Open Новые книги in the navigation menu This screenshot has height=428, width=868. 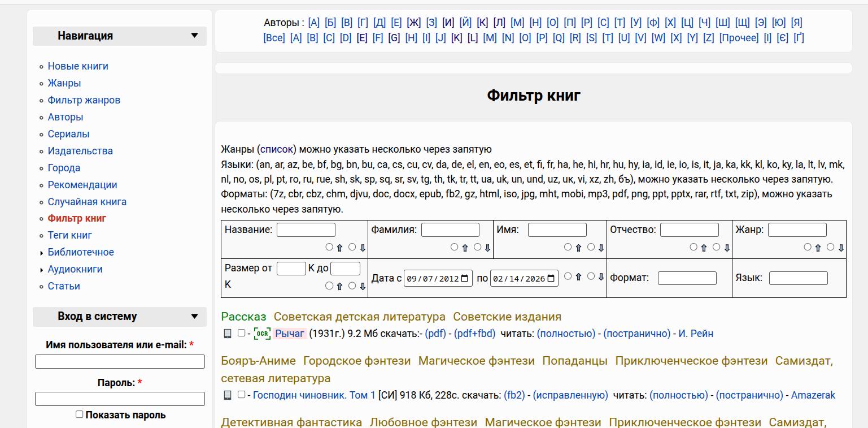78,66
